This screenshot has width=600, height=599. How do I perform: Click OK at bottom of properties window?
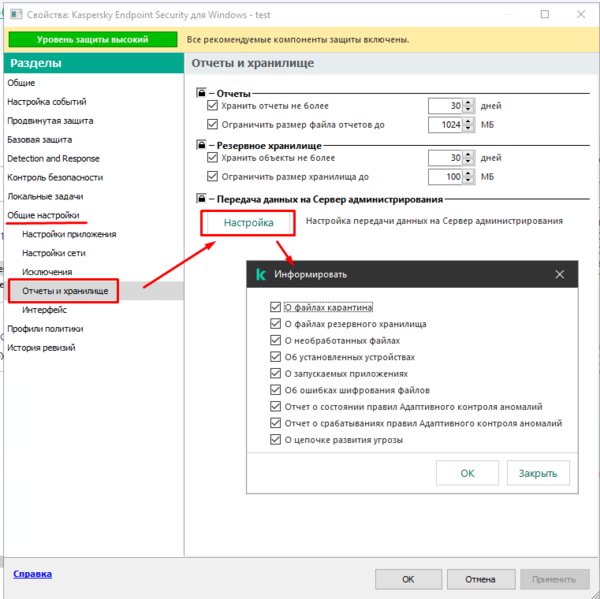pos(408,579)
